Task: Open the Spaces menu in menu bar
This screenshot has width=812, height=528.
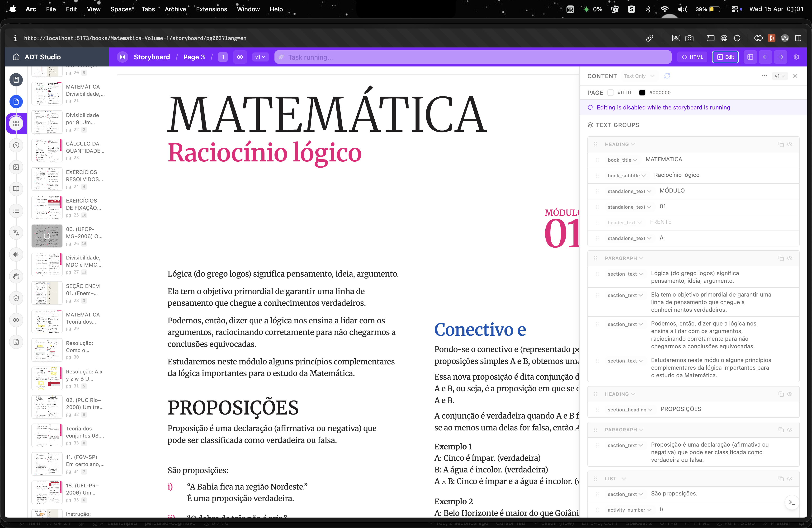Action: [x=121, y=9]
